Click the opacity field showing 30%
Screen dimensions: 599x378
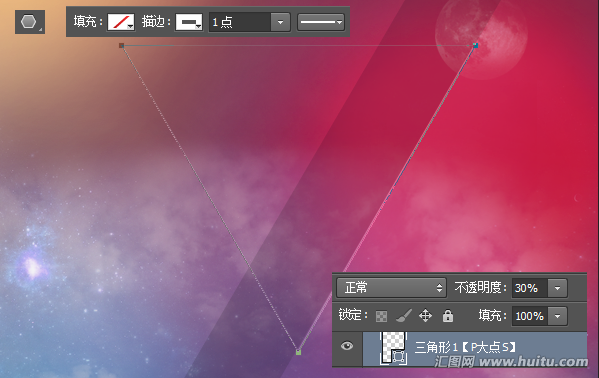pos(530,288)
